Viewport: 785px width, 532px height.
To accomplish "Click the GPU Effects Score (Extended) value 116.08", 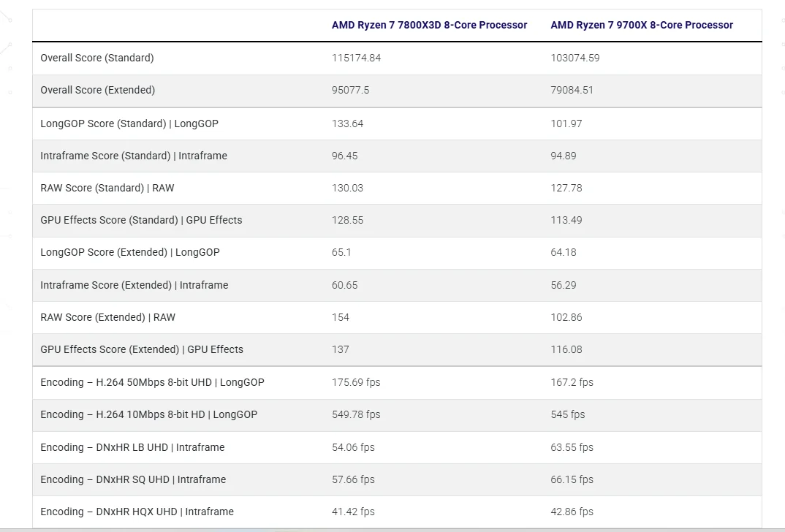I will click(x=566, y=349).
